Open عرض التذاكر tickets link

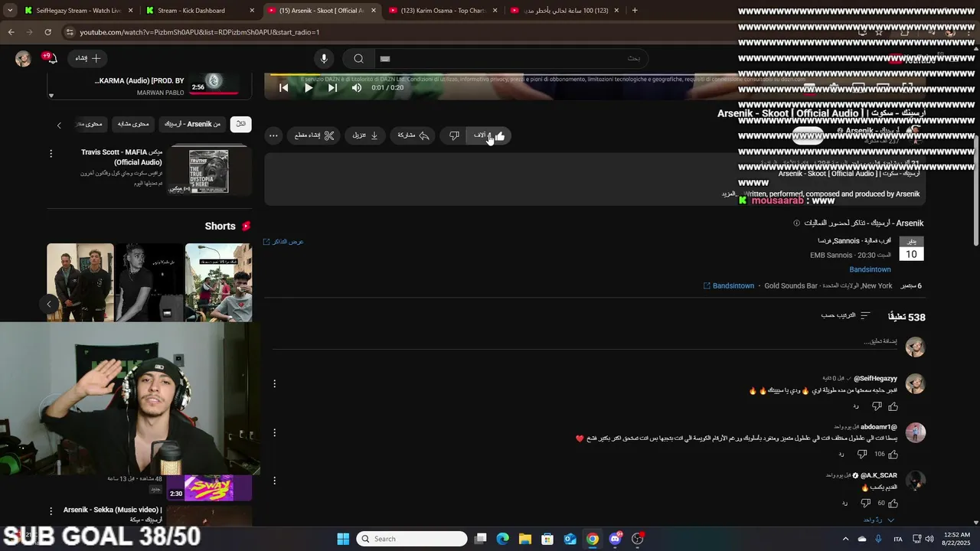283,242
